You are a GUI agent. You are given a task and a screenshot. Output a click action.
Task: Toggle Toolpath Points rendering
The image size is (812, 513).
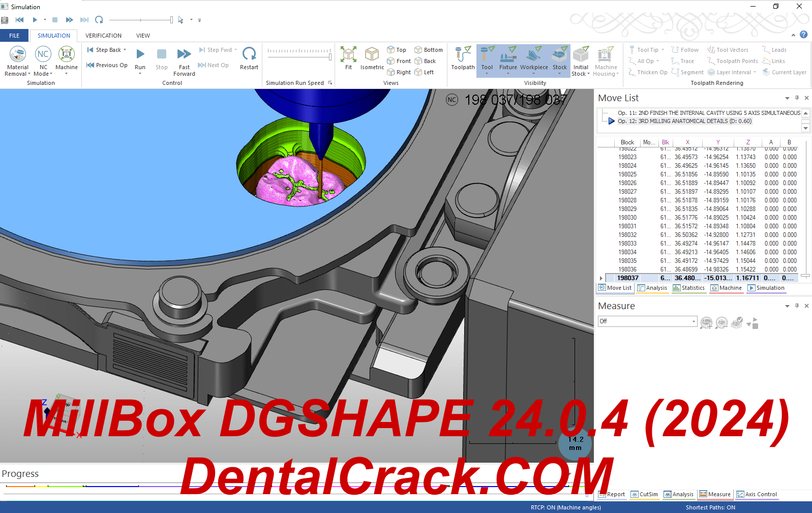coord(733,61)
